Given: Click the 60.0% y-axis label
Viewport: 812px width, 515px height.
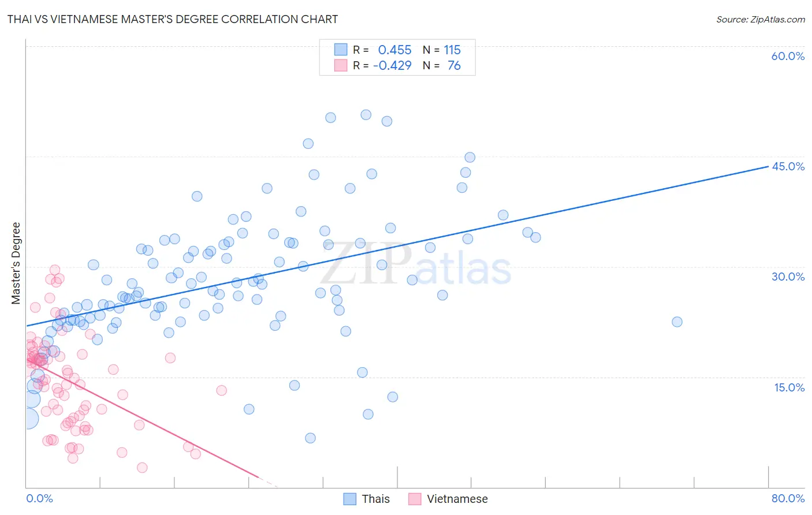Looking at the screenshot, I should [x=788, y=56].
